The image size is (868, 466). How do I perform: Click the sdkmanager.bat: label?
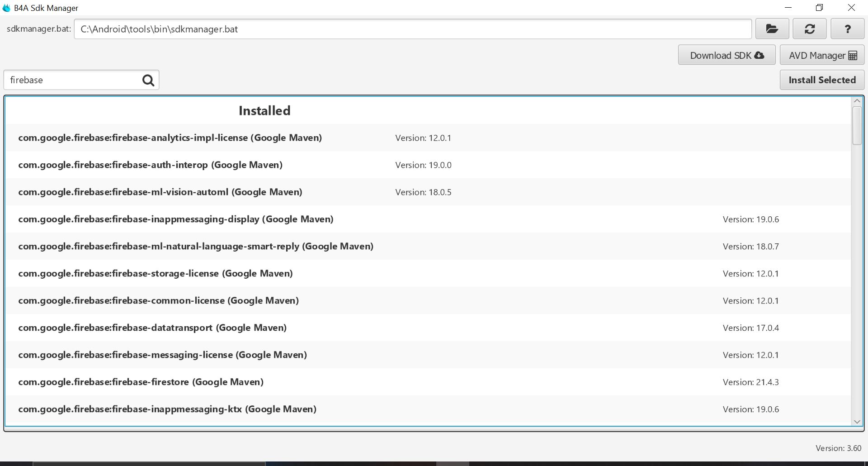point(39,29)
